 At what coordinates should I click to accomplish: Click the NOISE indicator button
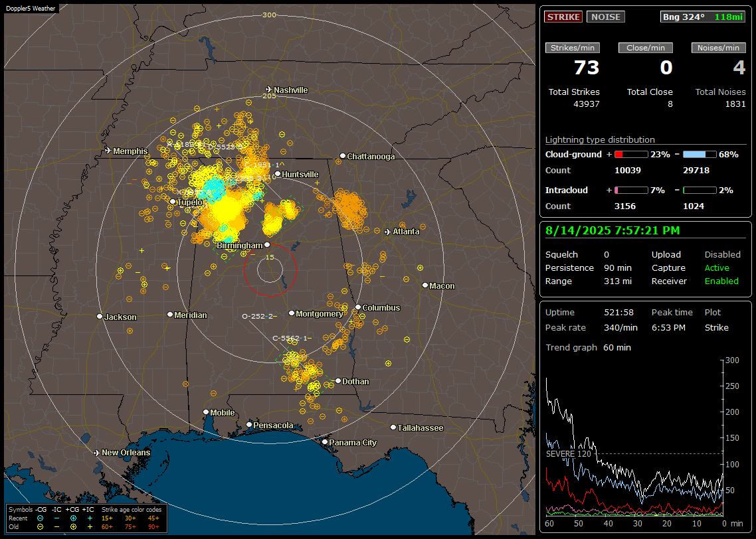click(x=606, y=17)
